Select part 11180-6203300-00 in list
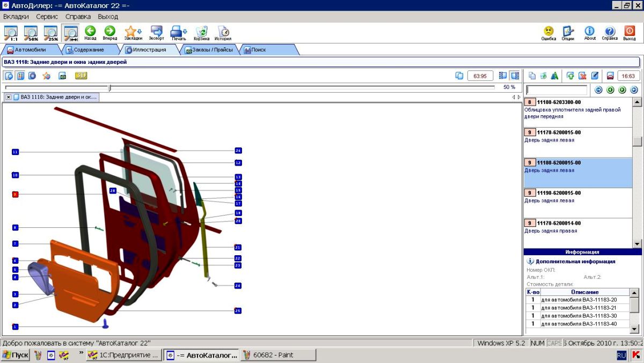The height and width of the screenshot is (363, 644). click(x=577, y=112)
